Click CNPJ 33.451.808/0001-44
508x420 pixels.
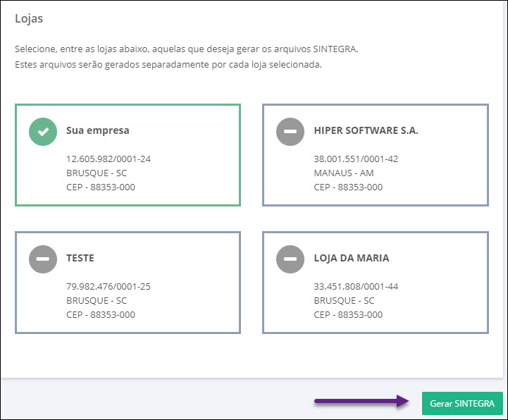click(356, 287)
